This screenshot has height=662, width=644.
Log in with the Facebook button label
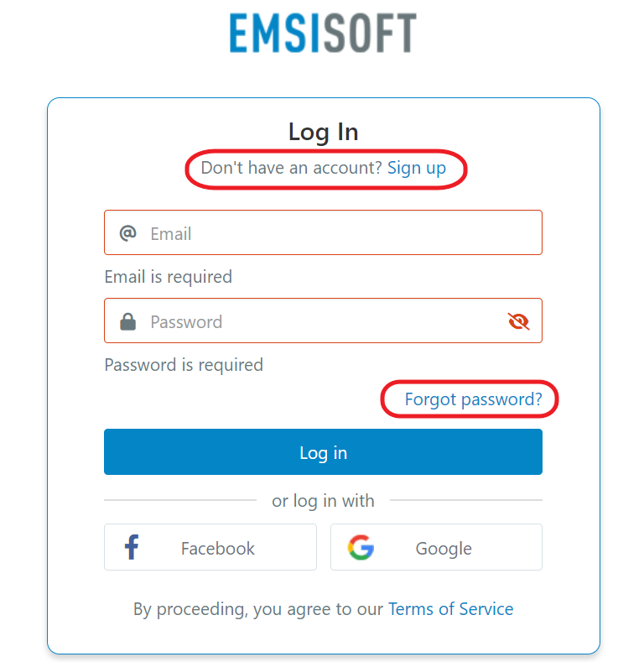tap(218, 549)
